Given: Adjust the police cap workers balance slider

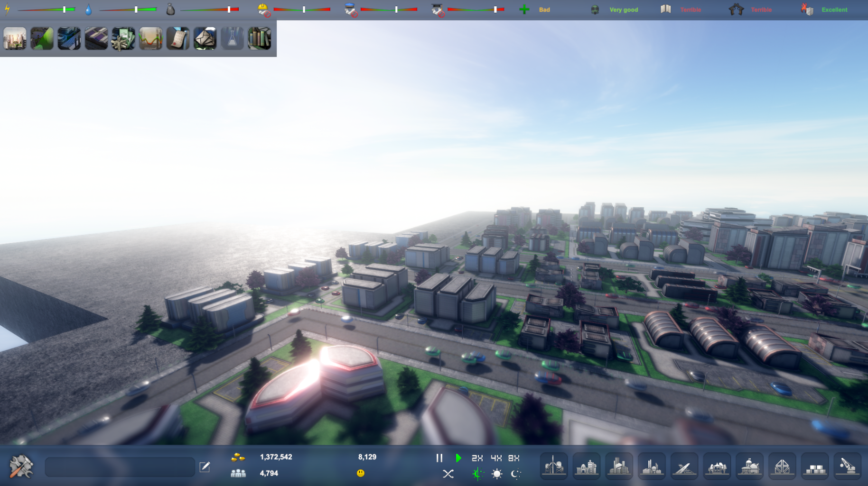Looking at the screenshot, I should (389, 9).
